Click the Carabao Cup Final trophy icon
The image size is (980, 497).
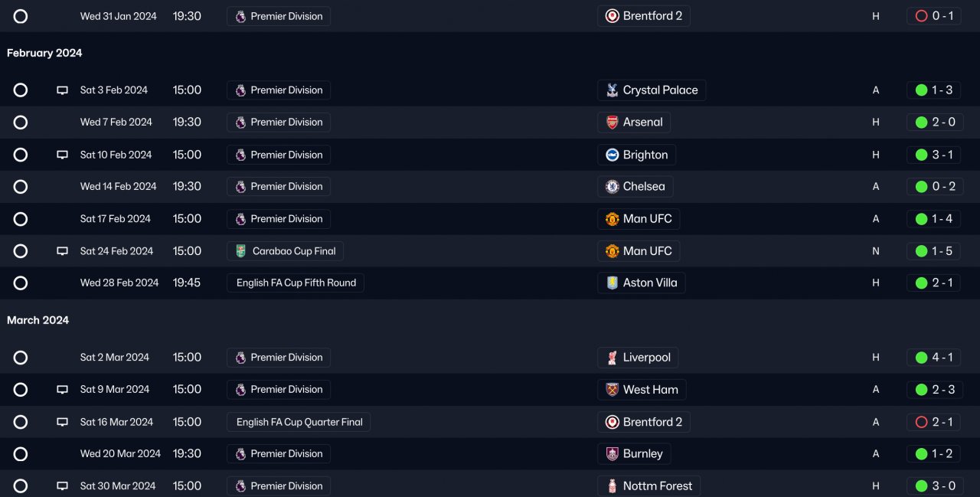(x=241, y=251)
